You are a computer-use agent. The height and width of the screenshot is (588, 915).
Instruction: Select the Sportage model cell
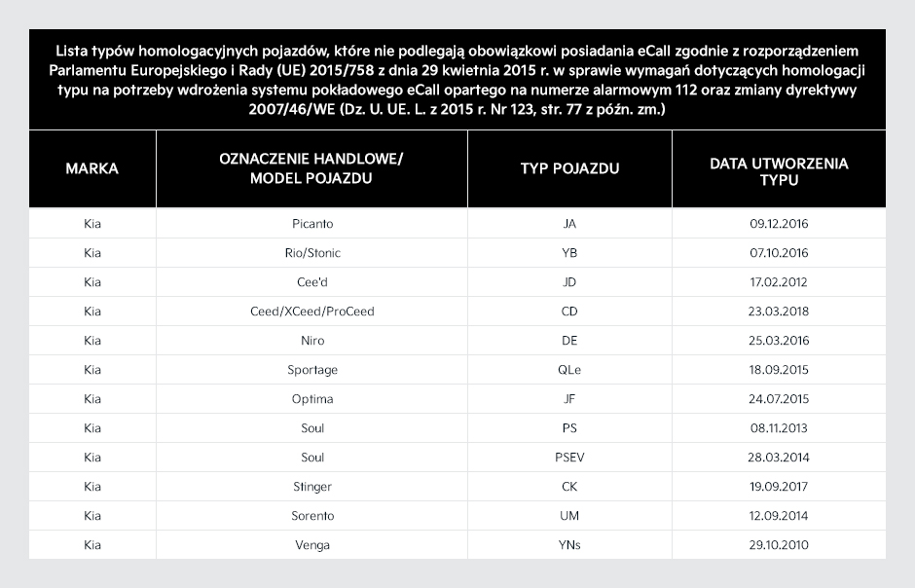click(x=311, y=369)
